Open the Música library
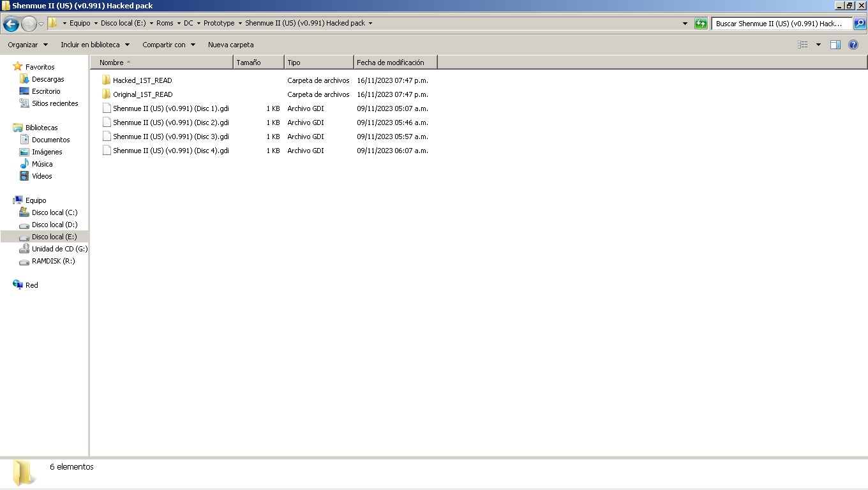 (x=42, y=164)
